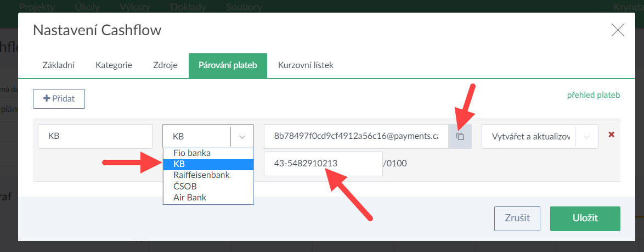Switch to the Základní tab
Image resolution: width=644 pixels, height=252 pixels.
tap(59, 65)
